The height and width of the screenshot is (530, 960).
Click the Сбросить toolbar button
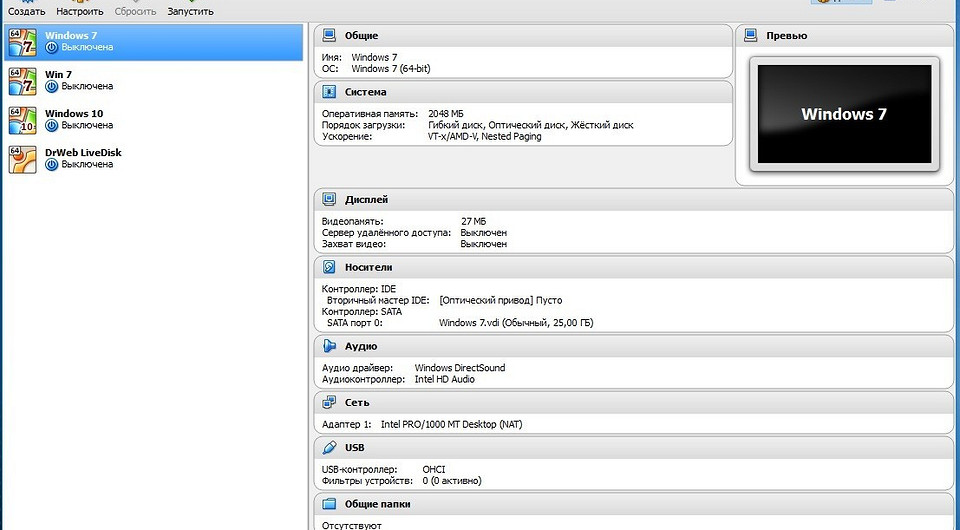coord(135,9)
